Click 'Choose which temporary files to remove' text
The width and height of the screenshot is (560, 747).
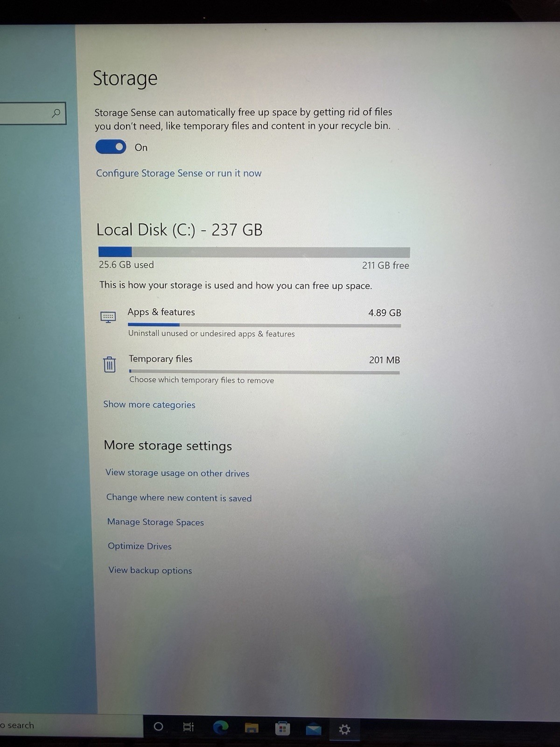(202, 380)
